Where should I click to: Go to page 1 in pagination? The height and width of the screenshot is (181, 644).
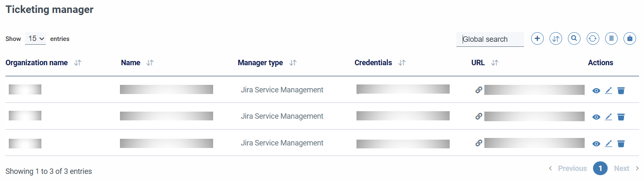click(600, 168)
